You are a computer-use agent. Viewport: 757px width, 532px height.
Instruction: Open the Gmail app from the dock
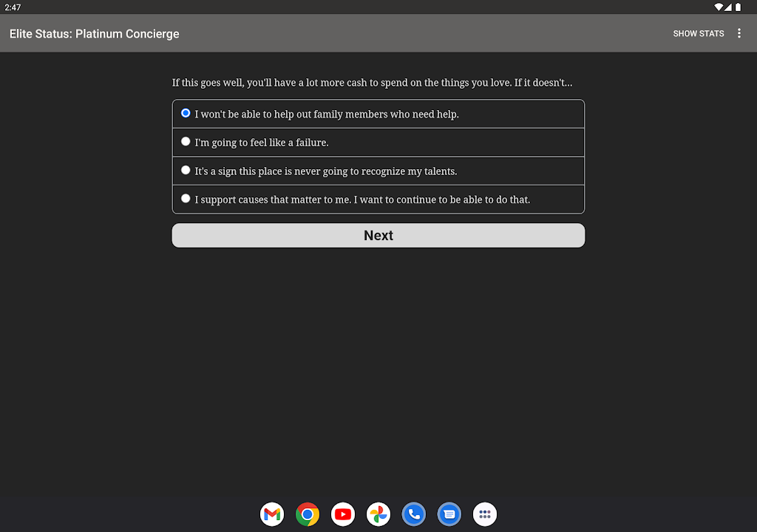coord(272,514)
